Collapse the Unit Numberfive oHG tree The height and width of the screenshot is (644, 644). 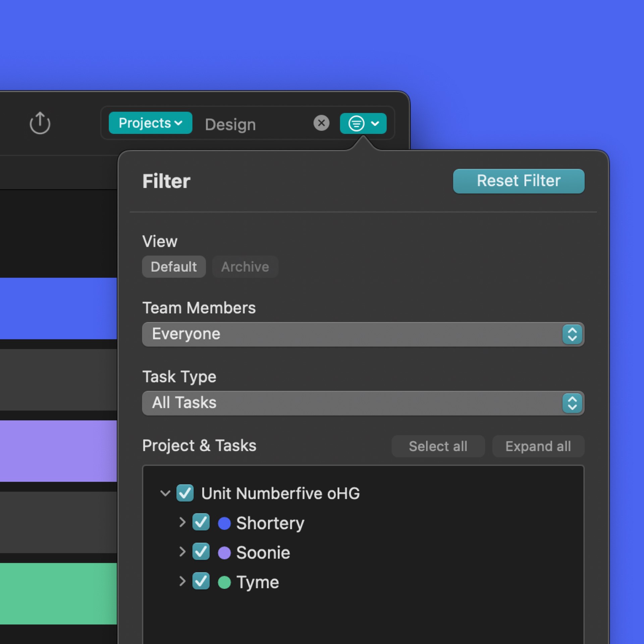pos(165,493)
